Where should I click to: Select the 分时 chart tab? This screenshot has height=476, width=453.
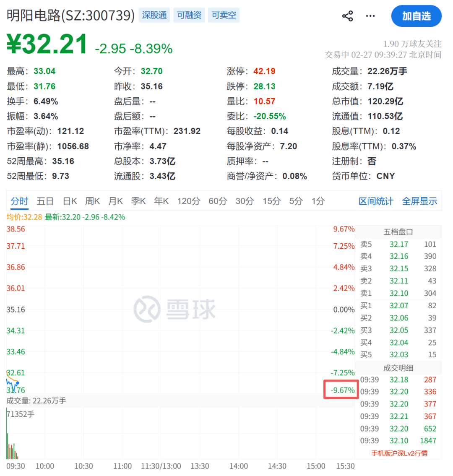19,201
